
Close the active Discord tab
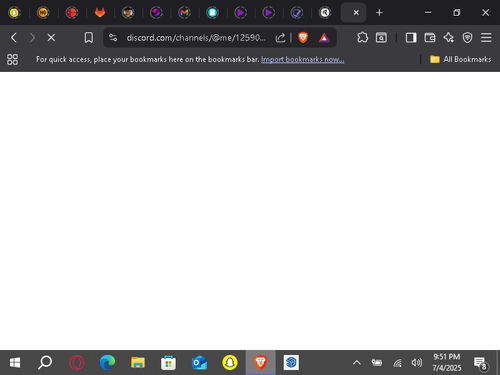coord(356,13)
